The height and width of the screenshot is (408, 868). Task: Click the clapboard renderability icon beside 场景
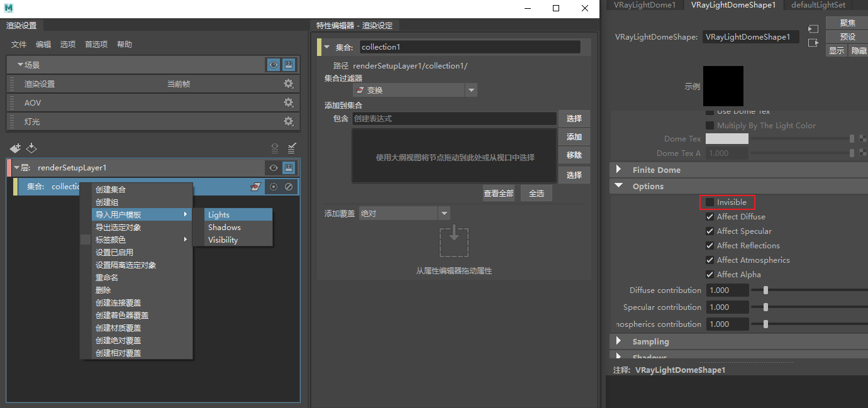pos(289,64)
